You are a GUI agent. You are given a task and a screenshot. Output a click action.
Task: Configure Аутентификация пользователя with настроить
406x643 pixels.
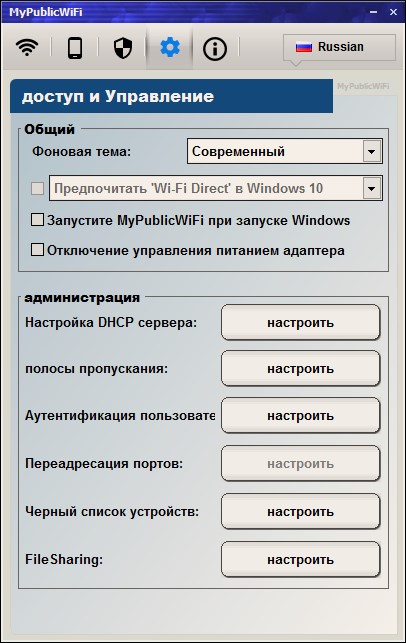click(301, 415)
